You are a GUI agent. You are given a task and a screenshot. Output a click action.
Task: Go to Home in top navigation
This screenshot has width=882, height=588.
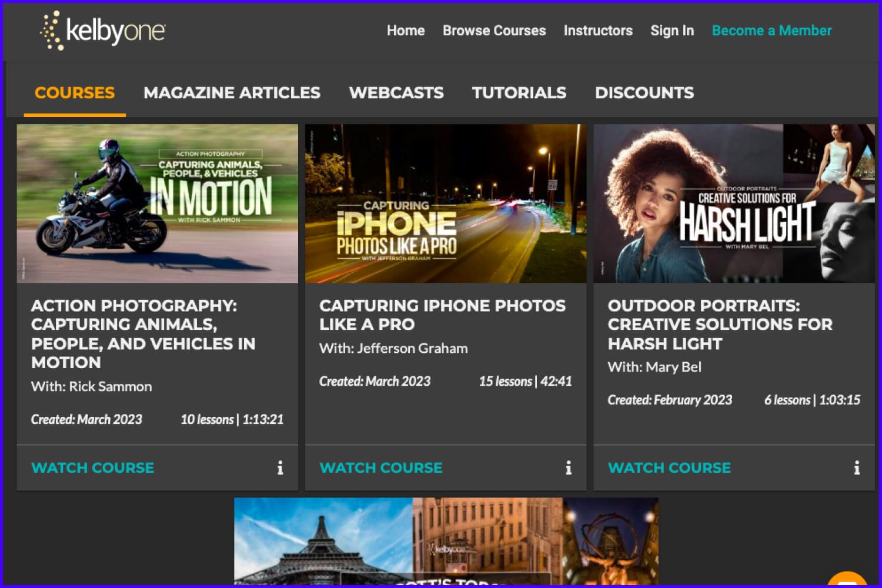[406, 31]
